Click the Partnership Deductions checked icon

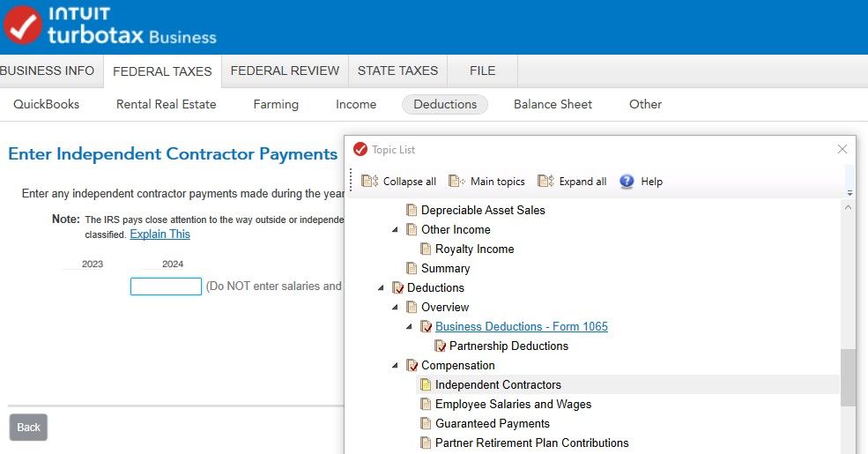click(x=440, y=346)
